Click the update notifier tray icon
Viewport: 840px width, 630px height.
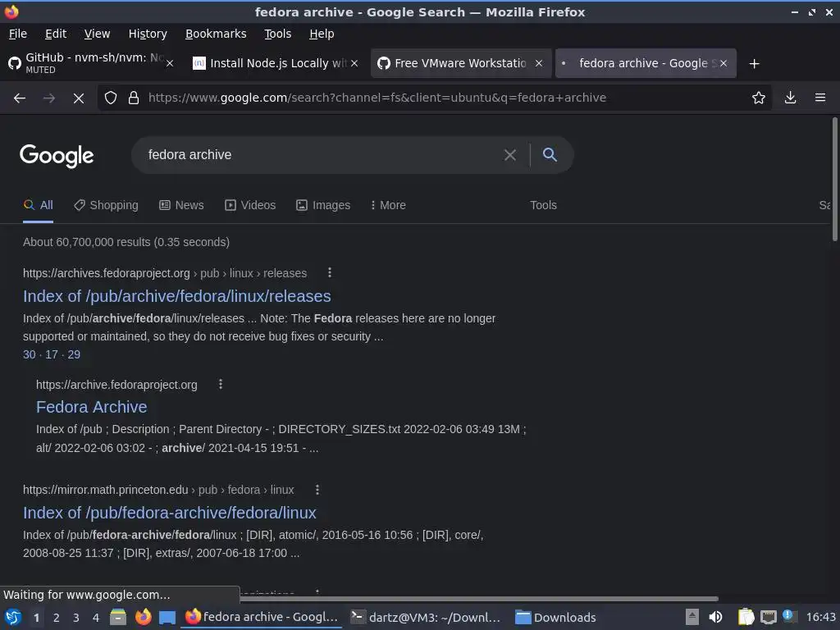(788, 615)
